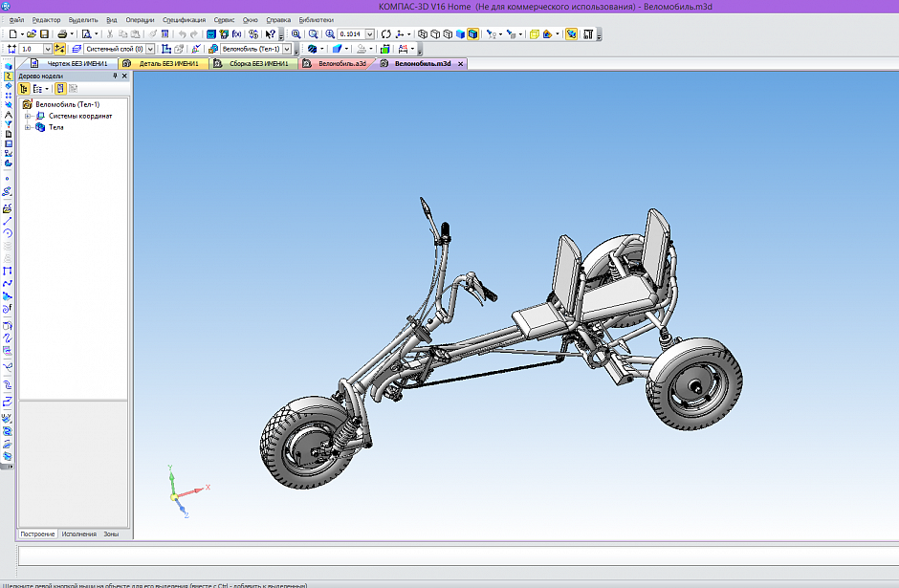Click the Open file folder icon
The image size is (899, 588).
32,34
